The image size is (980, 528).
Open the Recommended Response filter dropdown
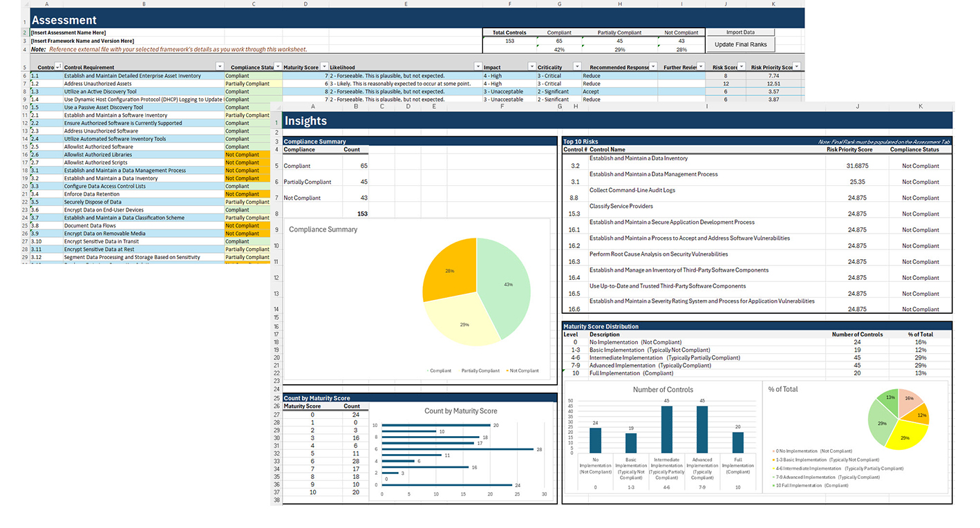point(652,67)
